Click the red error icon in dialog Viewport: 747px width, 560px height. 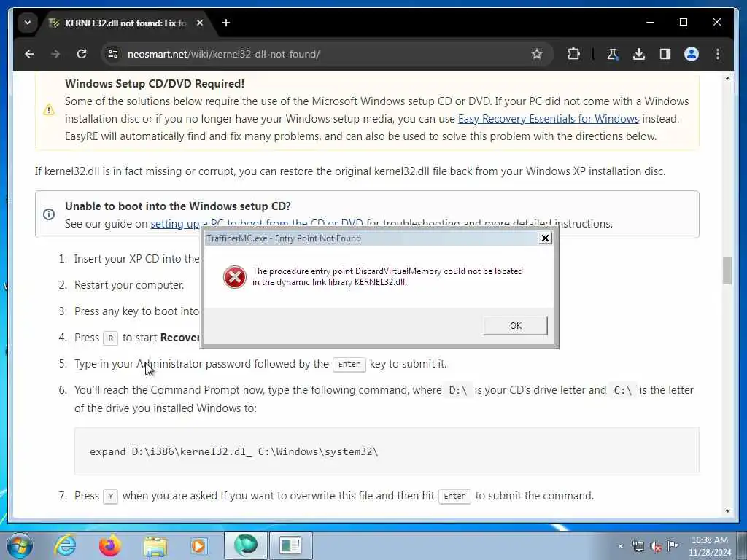tap(235, 277)
